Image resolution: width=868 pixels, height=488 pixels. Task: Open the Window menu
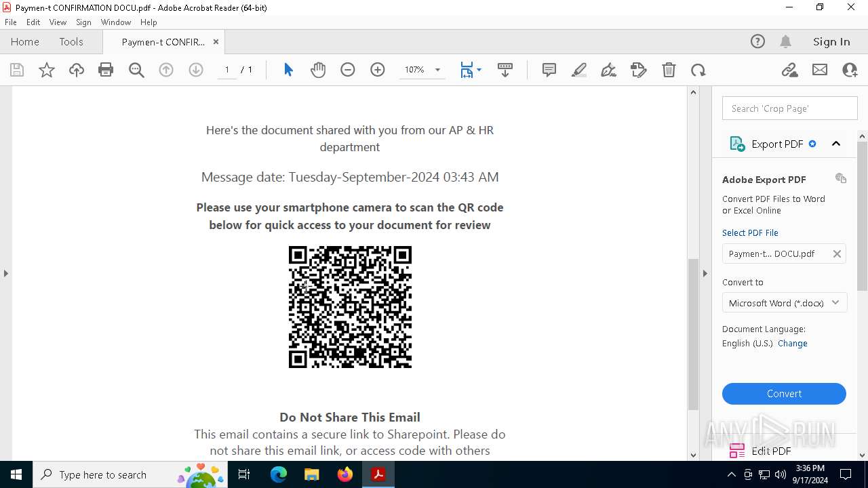pos(116,22)
